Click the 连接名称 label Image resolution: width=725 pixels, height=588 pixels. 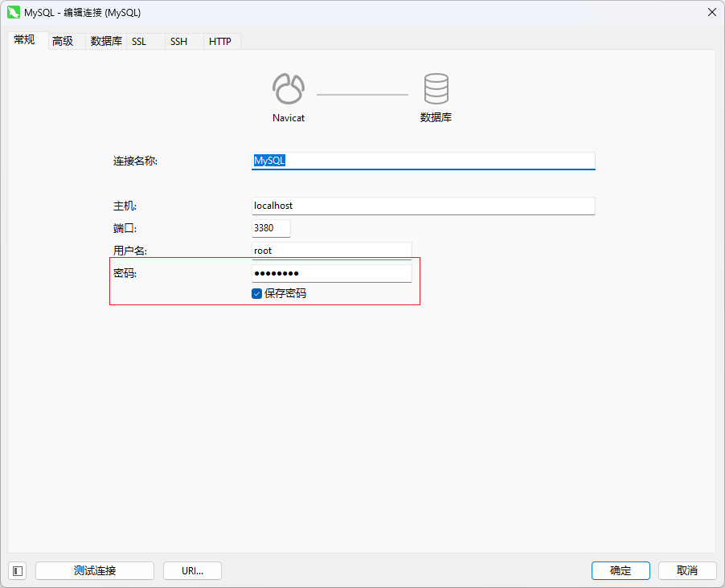(136, 161)
